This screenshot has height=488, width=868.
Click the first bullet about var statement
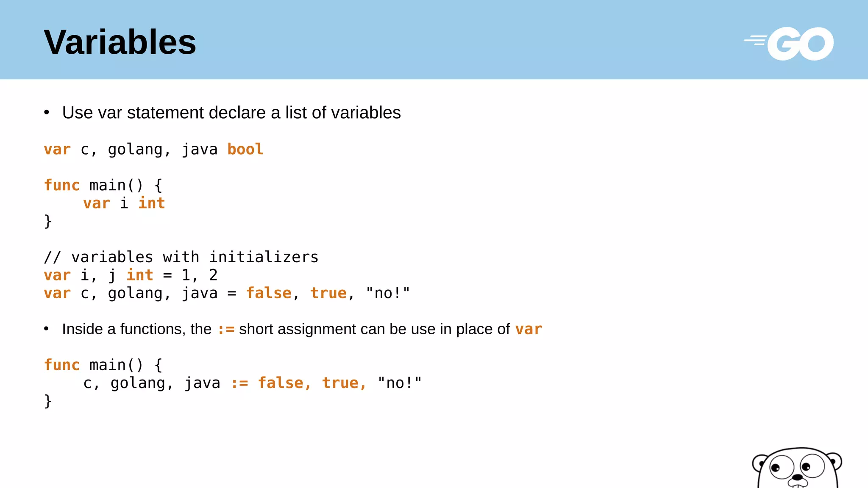tap(231, 113)
